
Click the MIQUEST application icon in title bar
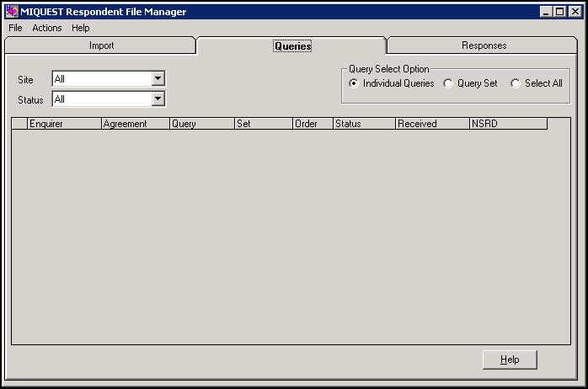(x=12, y=12)
